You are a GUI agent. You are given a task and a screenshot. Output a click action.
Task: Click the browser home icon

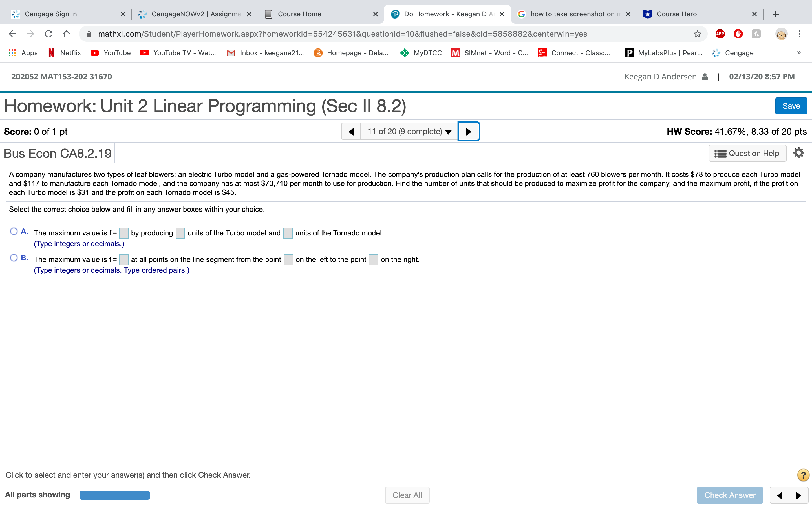coord(67,34)
